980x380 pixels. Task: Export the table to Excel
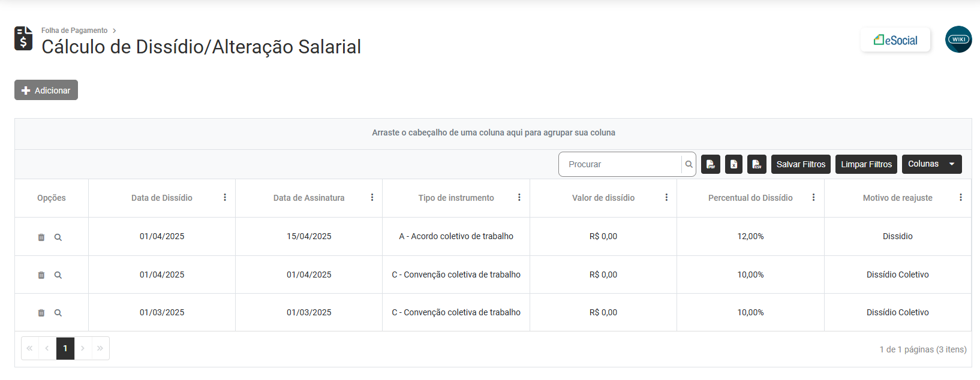click(734, 164)
